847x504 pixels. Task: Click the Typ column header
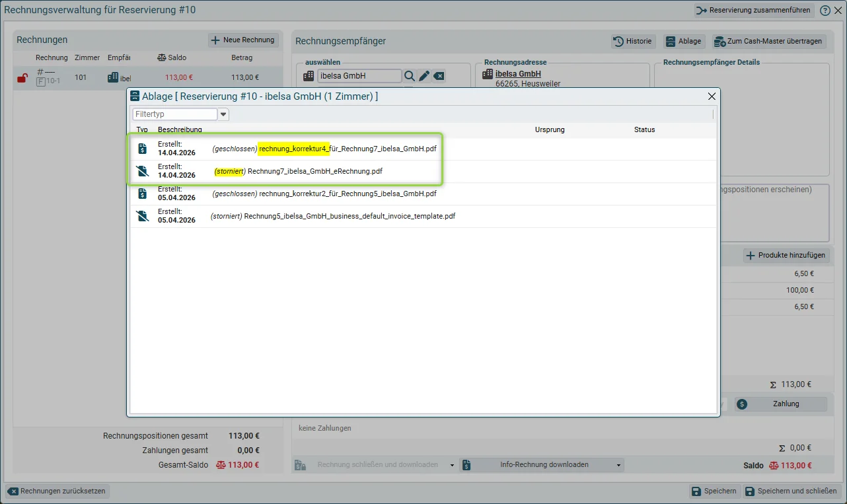[x=142, y=130]
